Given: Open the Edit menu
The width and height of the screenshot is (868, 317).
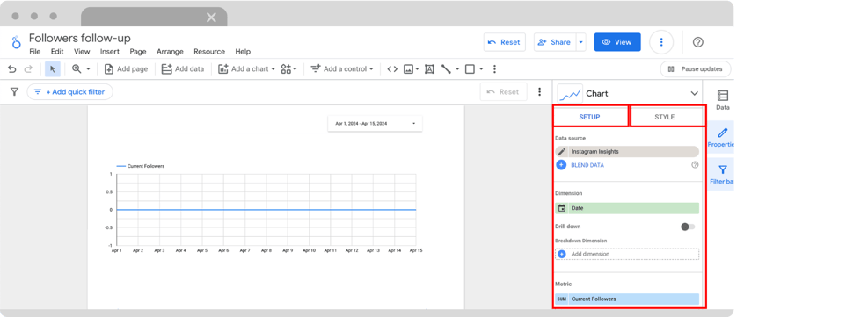Looking at the screenshot, I should tap(57, 51).
